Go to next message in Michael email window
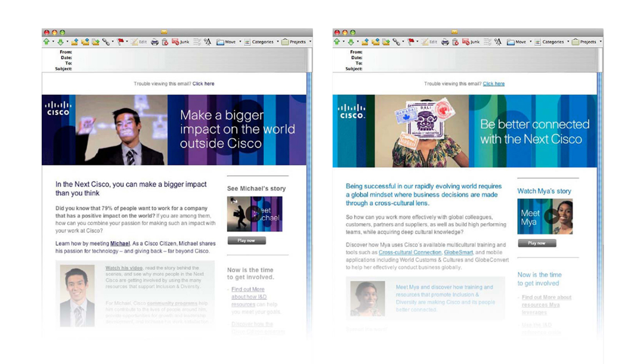 tap(60, 42)
